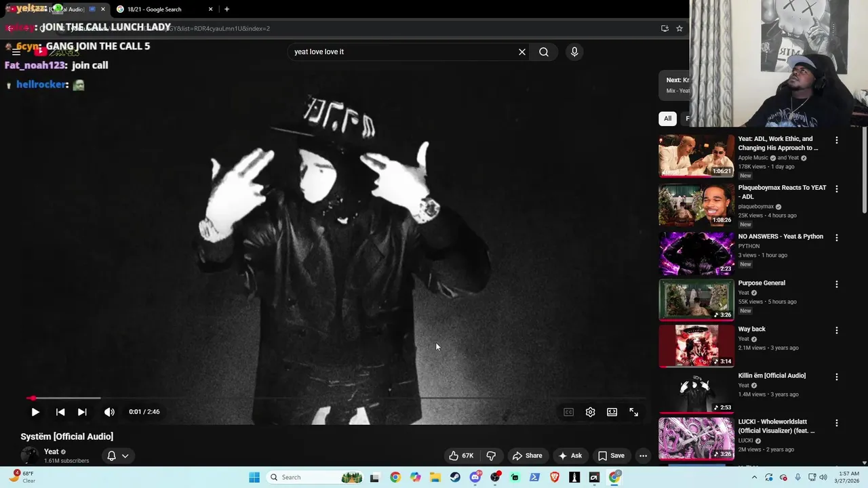The height and width of the screenshot is (488, 868).
Task: Mute the video volume
Action: tap(109, 412)
